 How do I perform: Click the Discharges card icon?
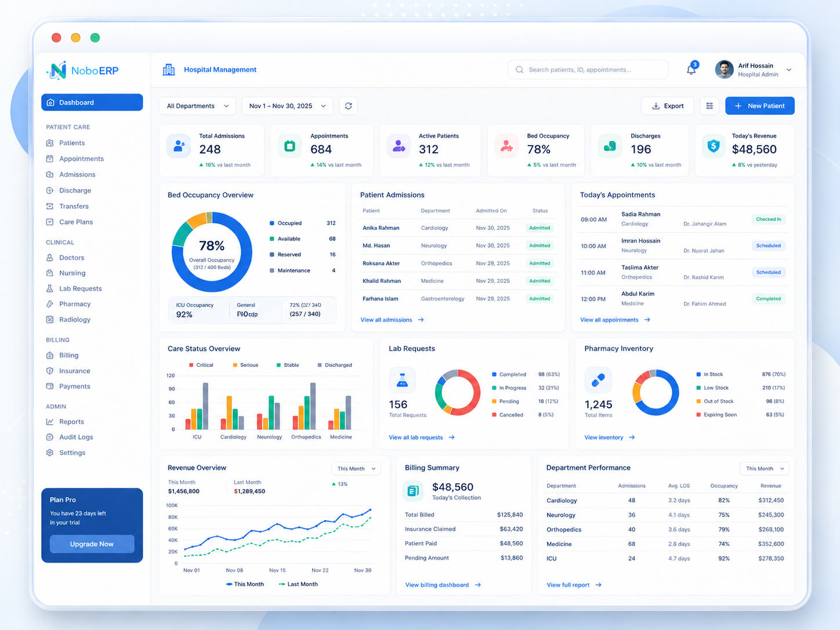tap(610, 146)
